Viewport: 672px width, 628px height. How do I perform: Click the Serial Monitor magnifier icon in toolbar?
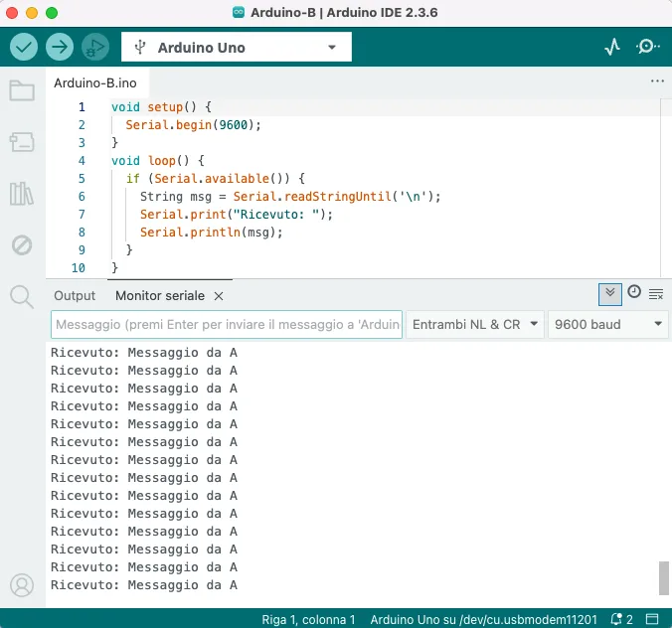[x=647, y=47]
